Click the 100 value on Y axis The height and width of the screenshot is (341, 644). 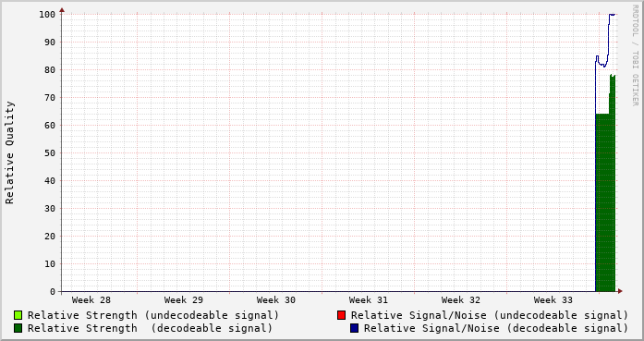point(47,15)
